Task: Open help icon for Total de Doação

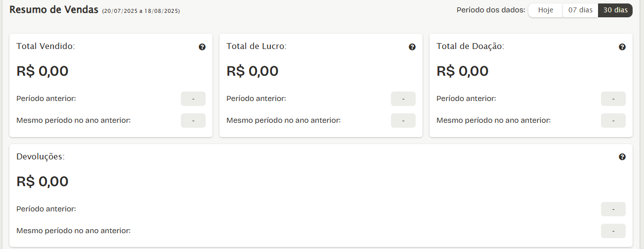Action: (x=622, y=47)
